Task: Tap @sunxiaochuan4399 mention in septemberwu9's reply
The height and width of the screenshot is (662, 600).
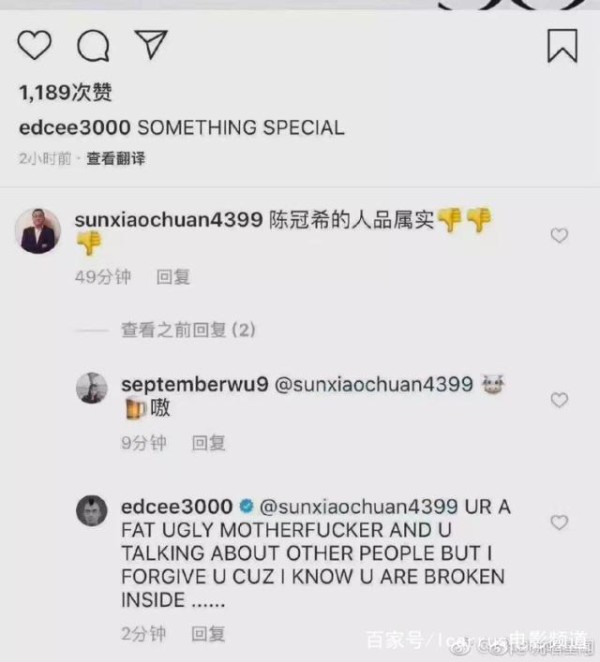Action: (x=374, y=384)
